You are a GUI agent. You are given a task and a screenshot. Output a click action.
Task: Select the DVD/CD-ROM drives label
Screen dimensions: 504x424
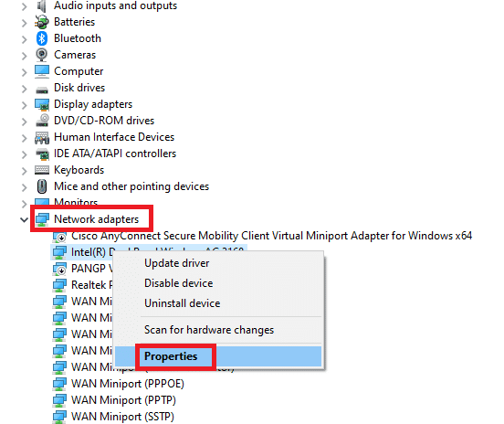click(x=104, y=121)
